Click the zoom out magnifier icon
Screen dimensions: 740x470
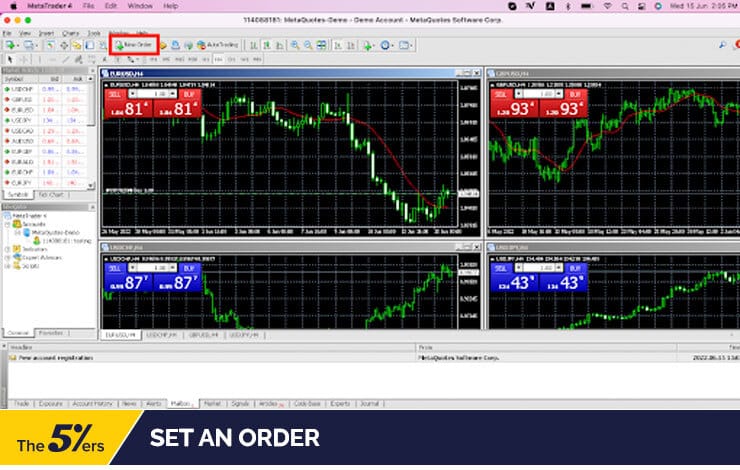308,45
